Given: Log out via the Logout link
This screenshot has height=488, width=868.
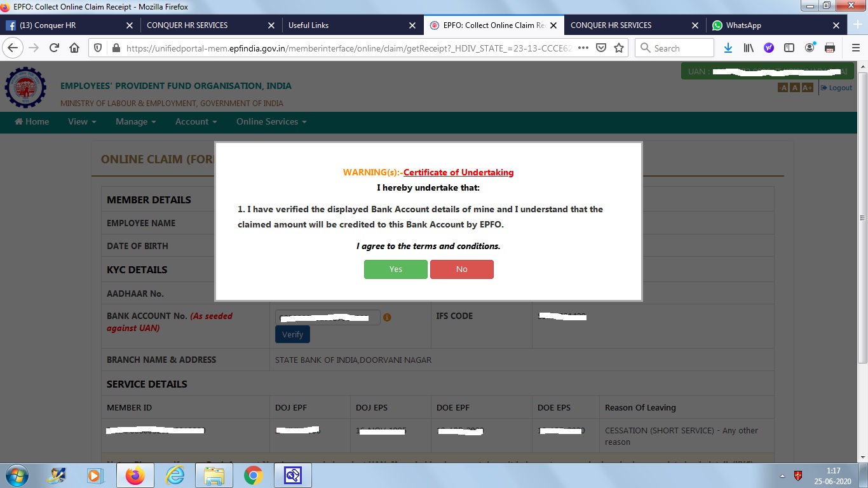Looking at the screenshot, I should (836, 88).
